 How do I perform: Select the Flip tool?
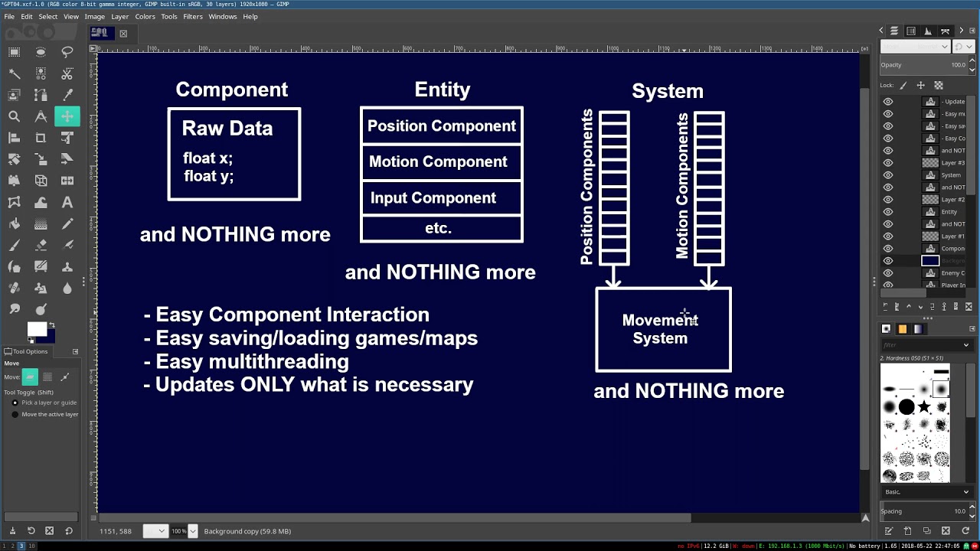pyautogui.click(x=67, y=181)
